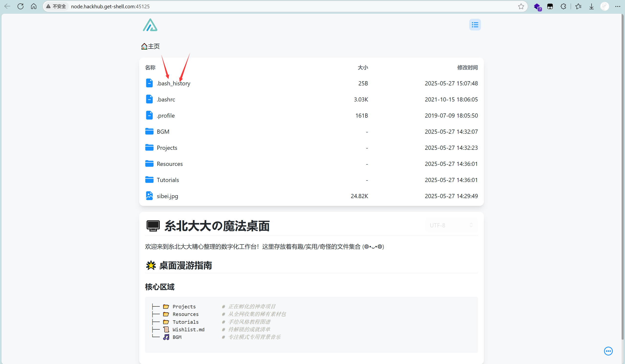The width and height of the screenshot is (625, 364).
Task: Click the image icon next to sibei.jpg
Action: (x=149, y=196)
